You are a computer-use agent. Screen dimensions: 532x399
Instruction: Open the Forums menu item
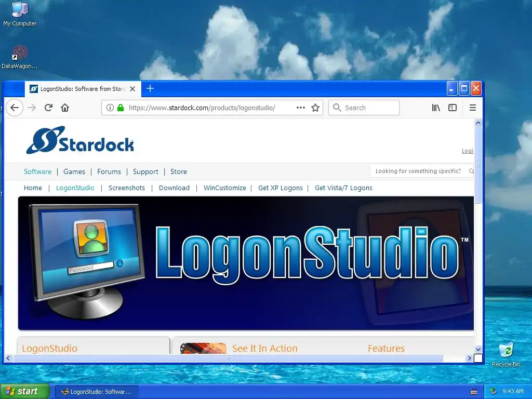pos(109,171)
